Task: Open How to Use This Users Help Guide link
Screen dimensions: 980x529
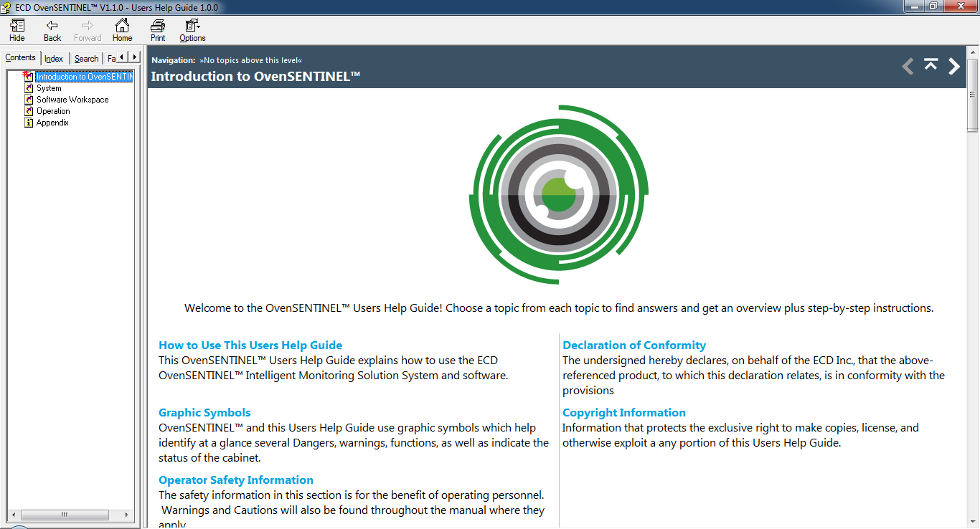Action: pyautogui.click(x=250, y=345)
